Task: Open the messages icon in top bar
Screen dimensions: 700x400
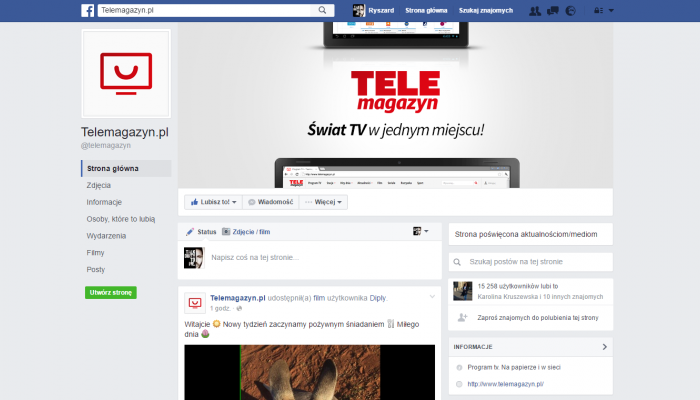Action: point(553,10)
